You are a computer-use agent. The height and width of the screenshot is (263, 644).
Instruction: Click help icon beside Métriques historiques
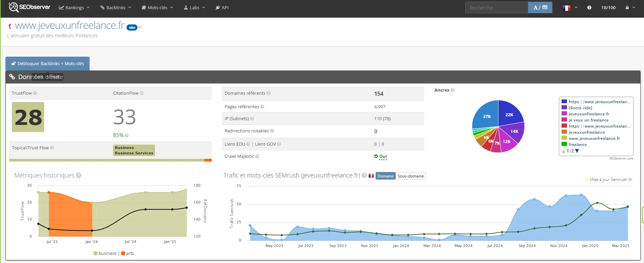[x=79, y=175]
